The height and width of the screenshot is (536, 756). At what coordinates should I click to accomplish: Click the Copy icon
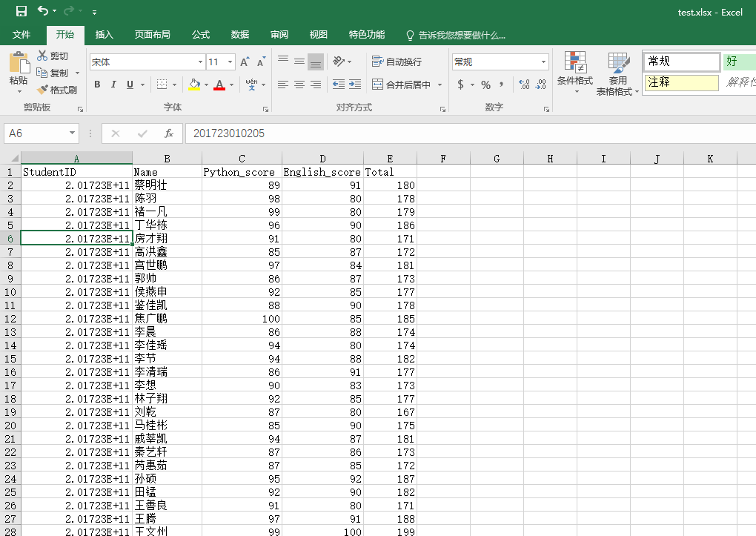42,73
